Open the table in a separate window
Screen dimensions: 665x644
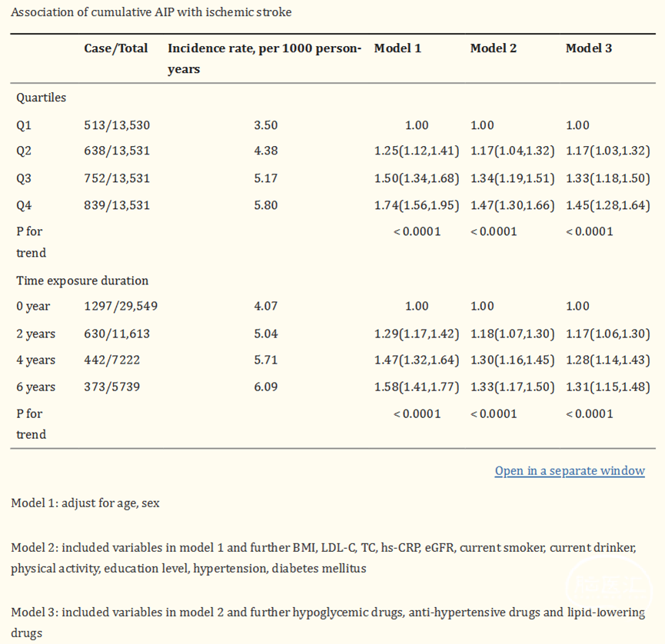(569, 471)
